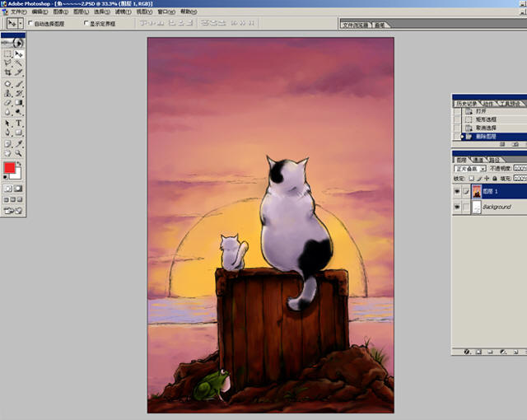
Task: Hide layer 图层 1 via eye icon
Action: coord(457,192)
